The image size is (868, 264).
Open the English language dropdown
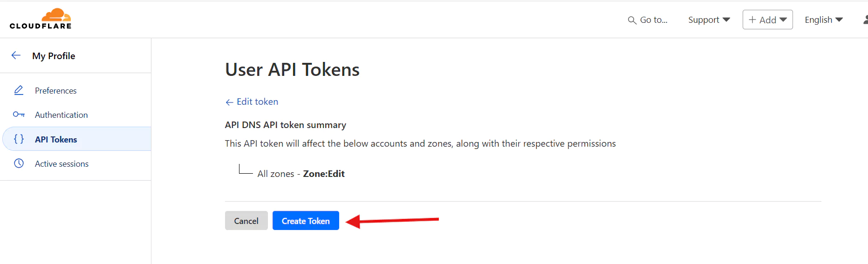823,20
